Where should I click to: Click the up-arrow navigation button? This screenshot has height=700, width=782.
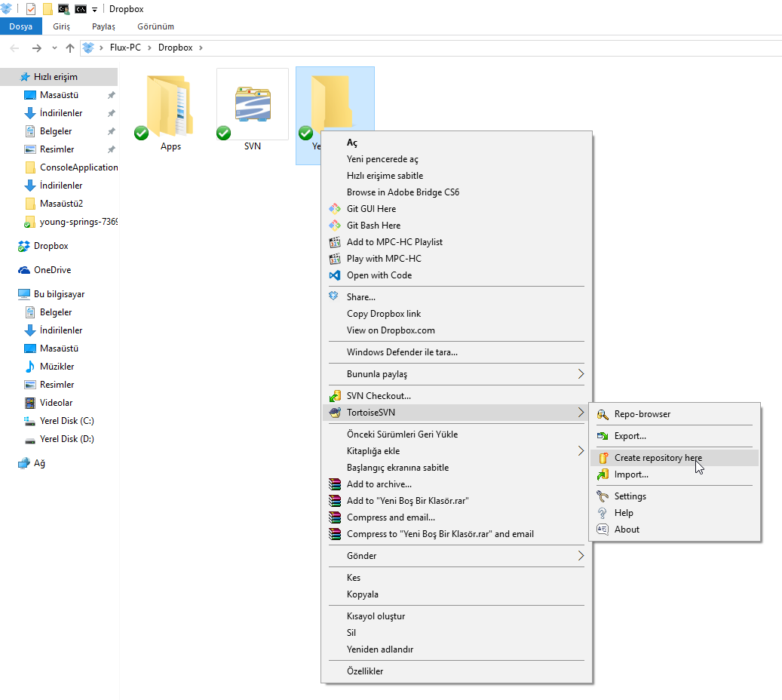coord(70,48)
